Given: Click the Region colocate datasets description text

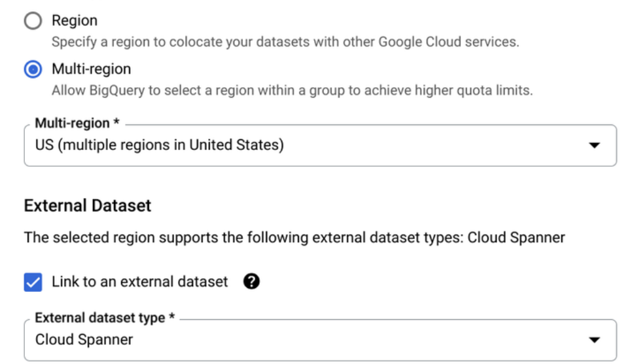Looking at the screenshot, I should pyautogui.click(x=285, y=42).
